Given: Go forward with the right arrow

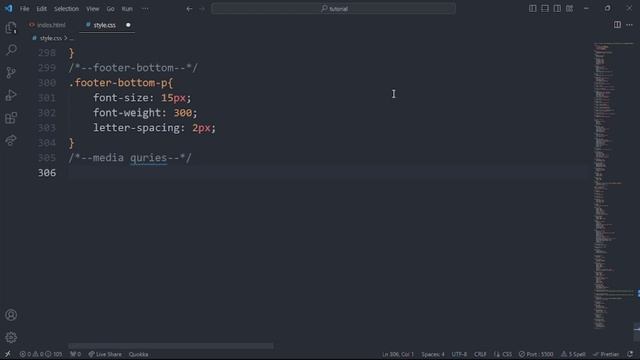Looking at the screenshot, I should coord(202,9).
